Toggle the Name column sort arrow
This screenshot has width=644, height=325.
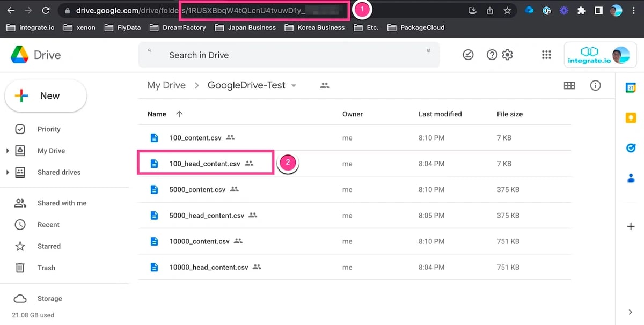coord(179,114)
